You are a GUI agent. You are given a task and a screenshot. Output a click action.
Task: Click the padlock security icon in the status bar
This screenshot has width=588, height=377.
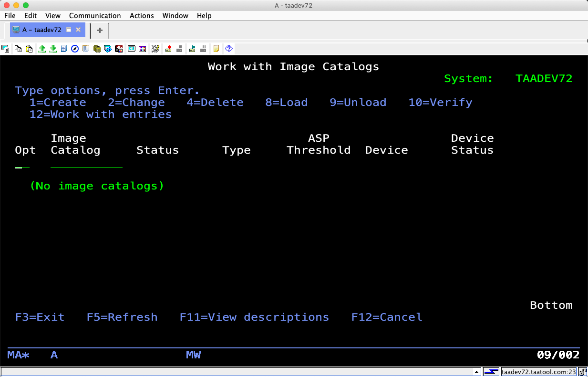click(x=583, y=372)
